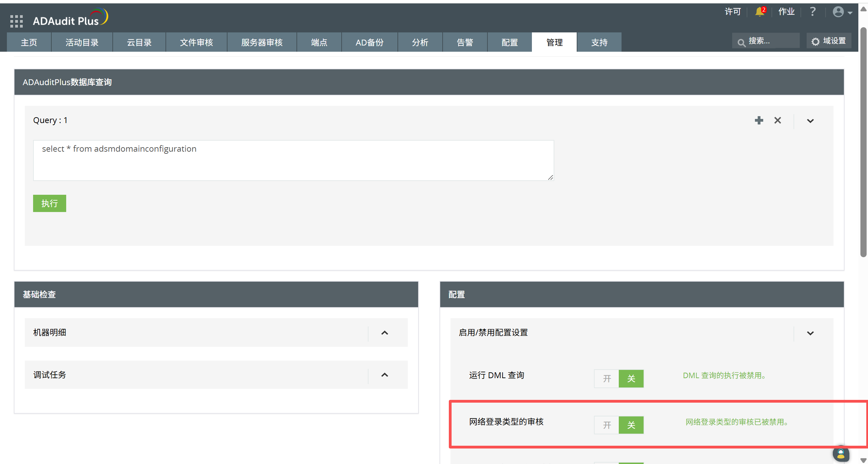Click into the SQL query text area
Screen dimensions: 868x464
coord(293,160)
